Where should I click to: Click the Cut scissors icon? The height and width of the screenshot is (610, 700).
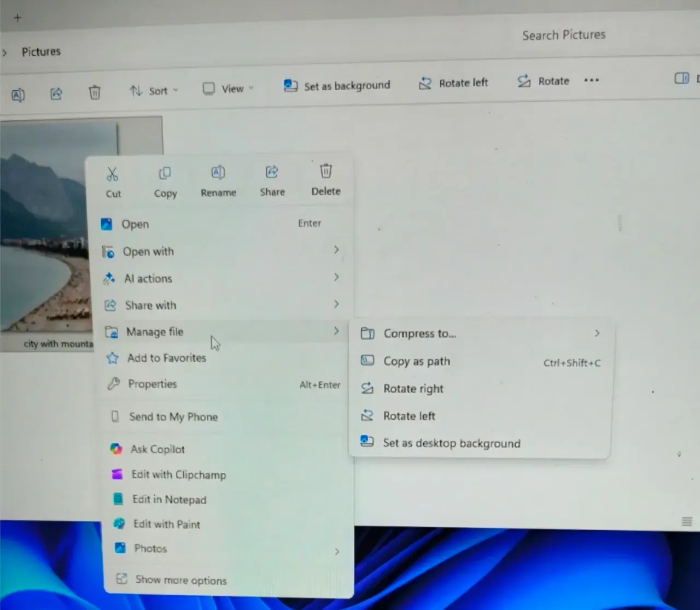pyautogui.click(x=113, y=175)
